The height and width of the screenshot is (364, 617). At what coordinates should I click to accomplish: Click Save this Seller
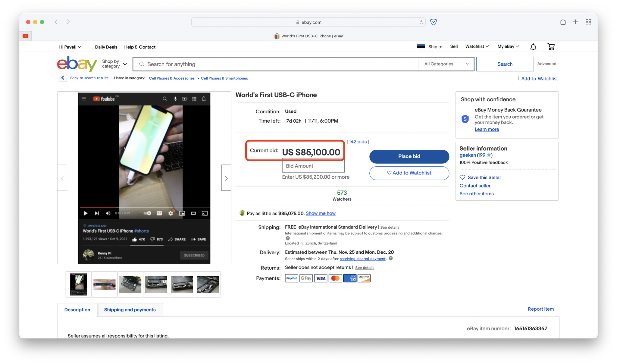[480, 177]
